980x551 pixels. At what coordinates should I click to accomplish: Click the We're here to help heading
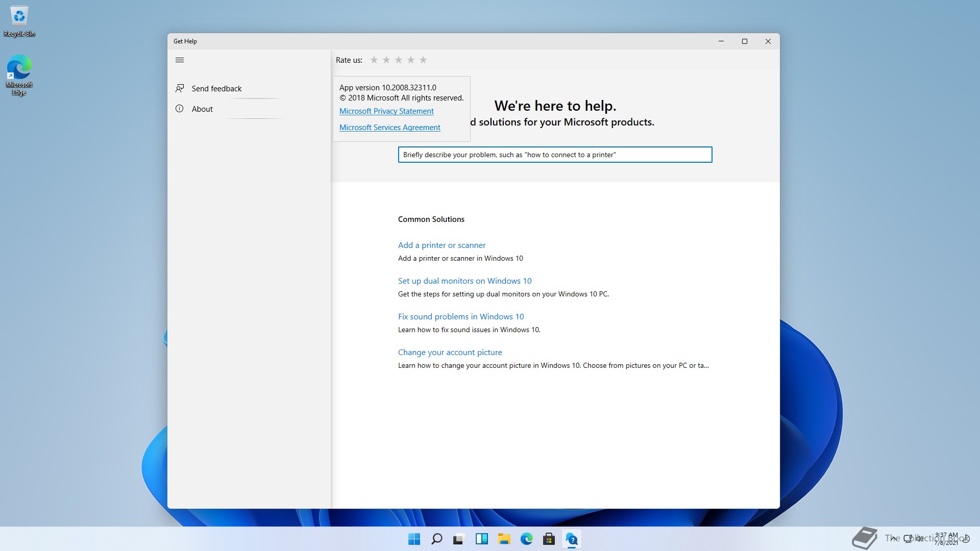555,106
